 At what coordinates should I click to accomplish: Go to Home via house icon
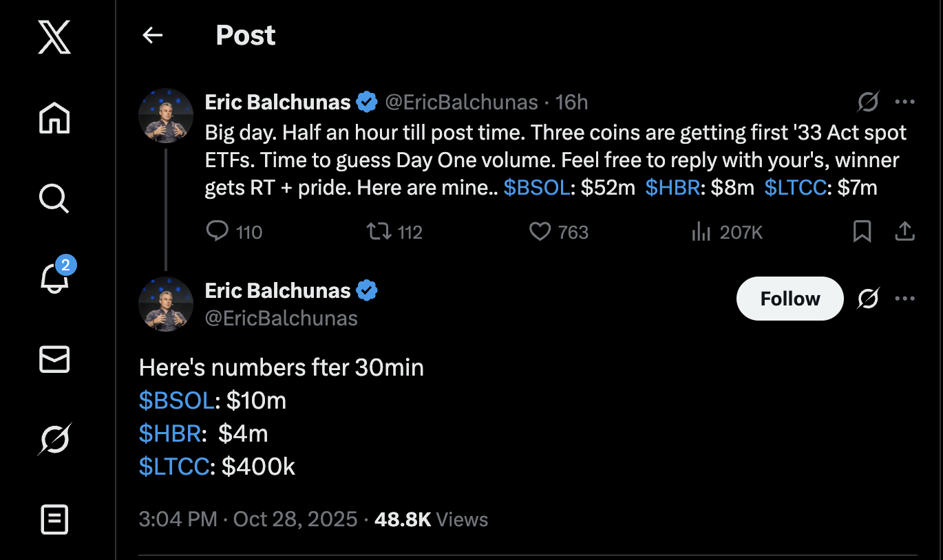click(x=54, y=118)
